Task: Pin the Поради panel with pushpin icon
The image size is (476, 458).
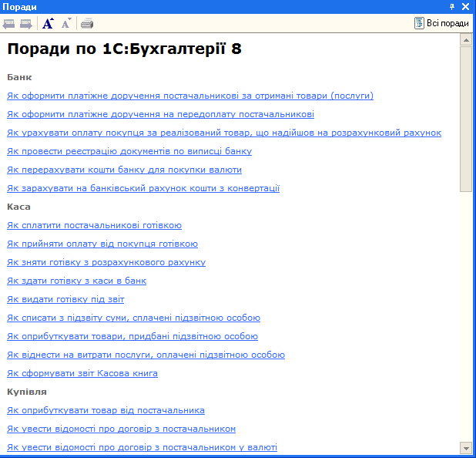Action: pyautogui.click(x=452, y=7)
